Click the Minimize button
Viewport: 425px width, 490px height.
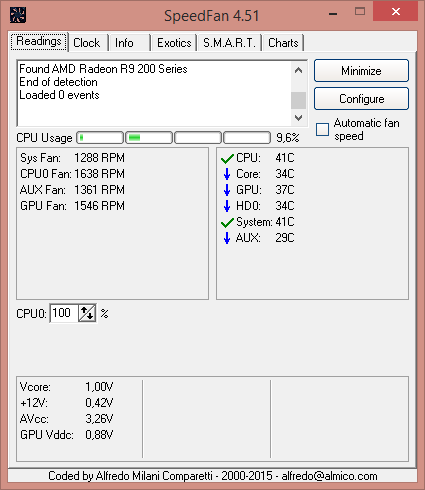coord(361,71)
